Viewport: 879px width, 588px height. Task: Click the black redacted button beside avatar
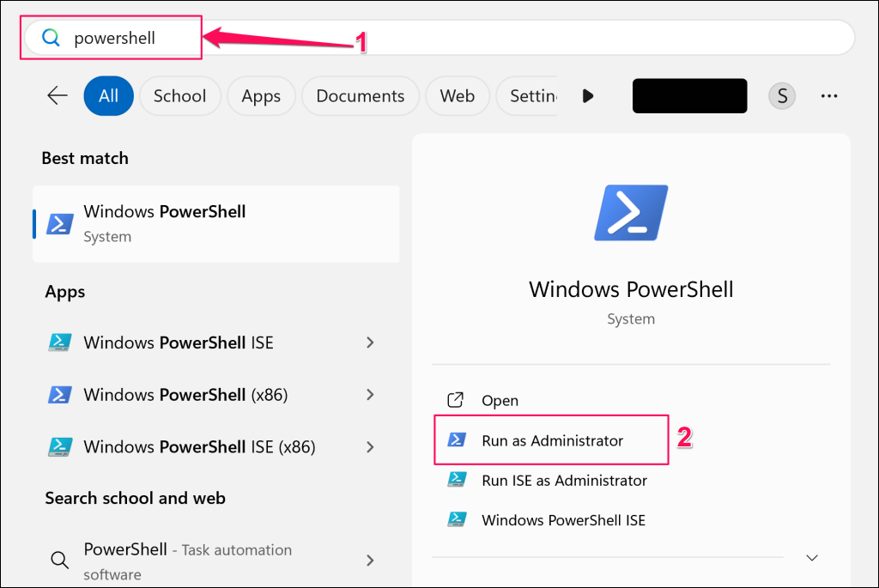click(689, 96)
